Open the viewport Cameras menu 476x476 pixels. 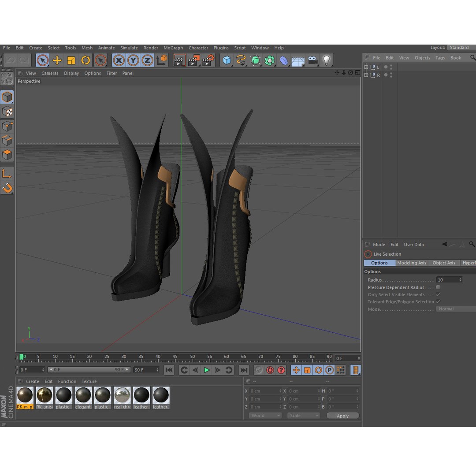[x=50, y=73]
